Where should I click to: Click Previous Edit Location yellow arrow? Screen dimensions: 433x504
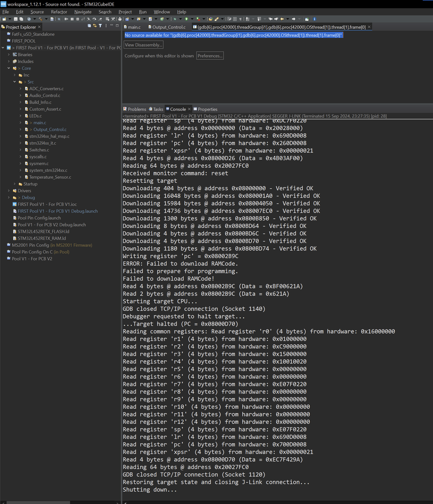pyautogui.click(x=282, y=19)
